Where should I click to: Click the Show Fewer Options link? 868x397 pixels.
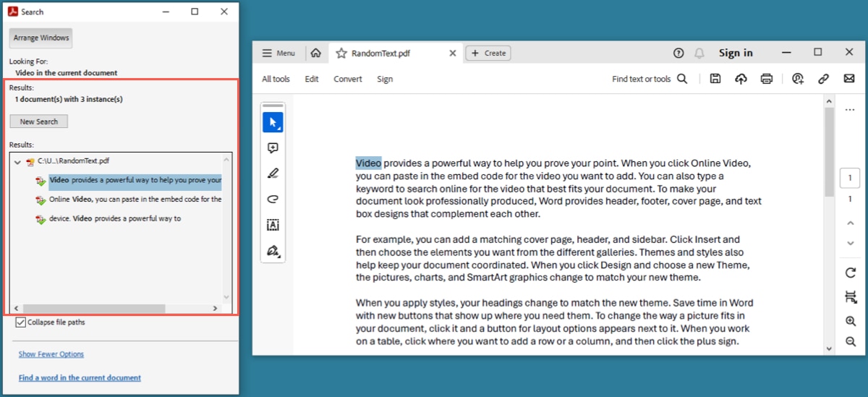point(51,354)
